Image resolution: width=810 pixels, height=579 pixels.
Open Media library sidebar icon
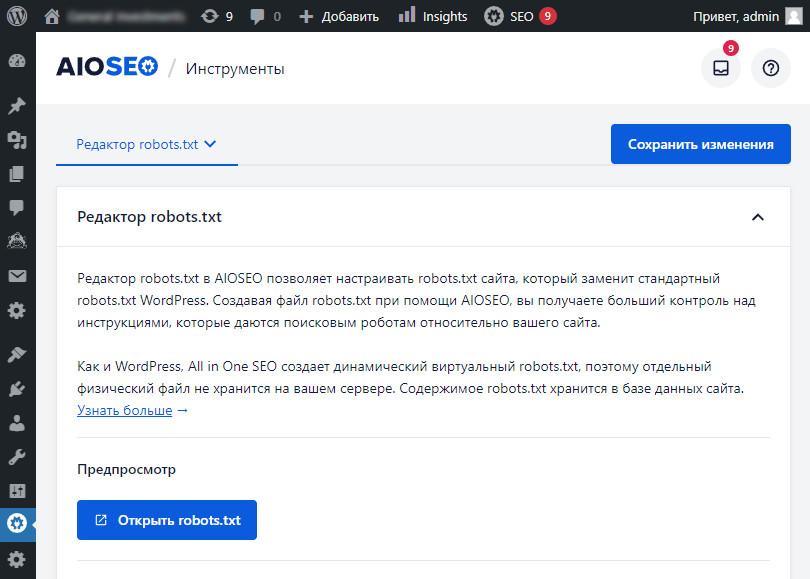pos(17,140)
